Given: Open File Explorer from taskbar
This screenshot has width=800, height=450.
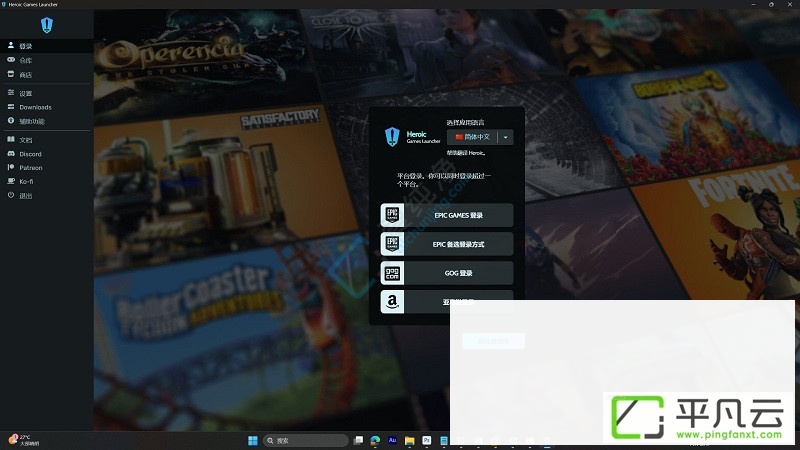Looking at the screenshot, I should pyautogui.click(x=409, y=440).
